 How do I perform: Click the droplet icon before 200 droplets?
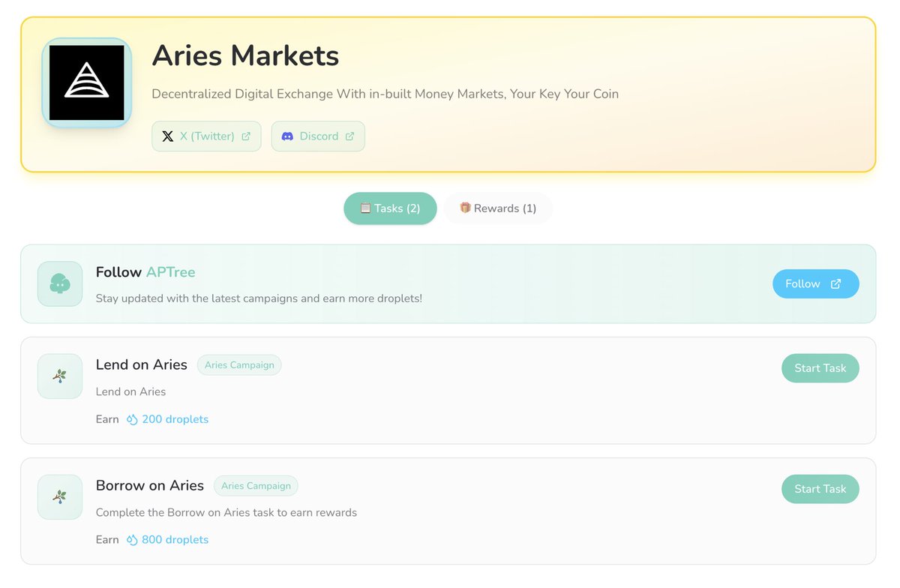point(132,418)
